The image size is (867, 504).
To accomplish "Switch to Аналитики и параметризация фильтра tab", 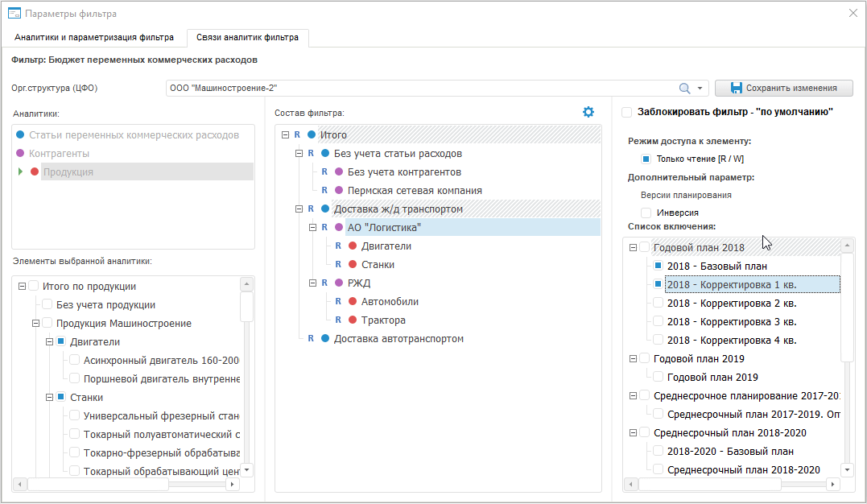I will [94, 37].
